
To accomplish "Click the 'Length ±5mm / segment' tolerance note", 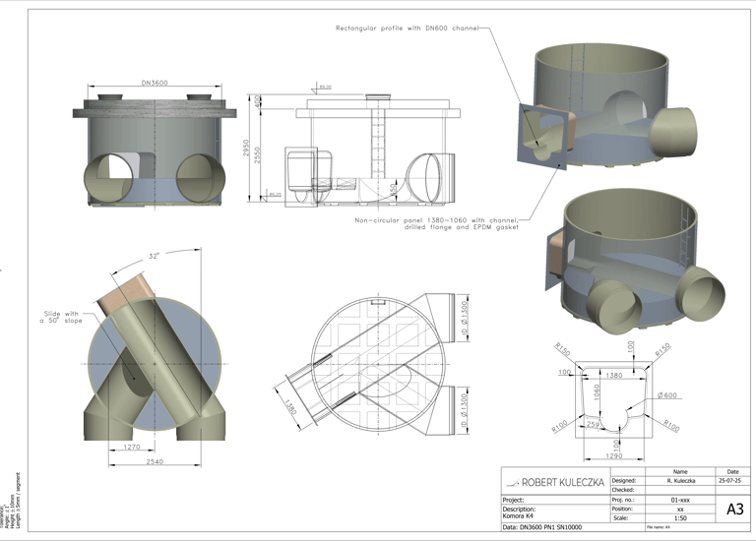I will (19, 500).
